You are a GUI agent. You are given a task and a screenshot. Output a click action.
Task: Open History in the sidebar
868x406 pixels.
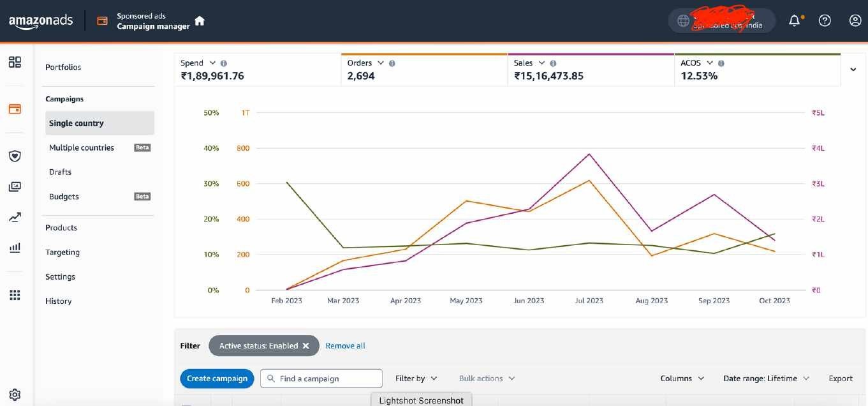pyautogui.click(x=58, y=301)
